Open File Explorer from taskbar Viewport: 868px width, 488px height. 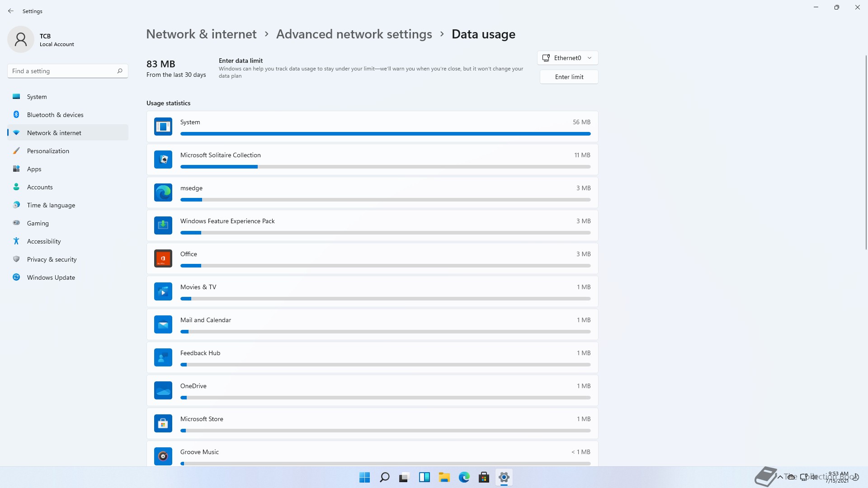[x=444, y=477]
